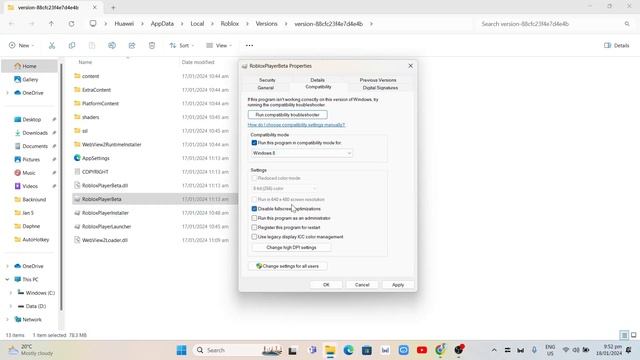The width and height of the screenshot is (640, 360).
Task: Expand the This PC tree node
Action: [x=7, y=280]
